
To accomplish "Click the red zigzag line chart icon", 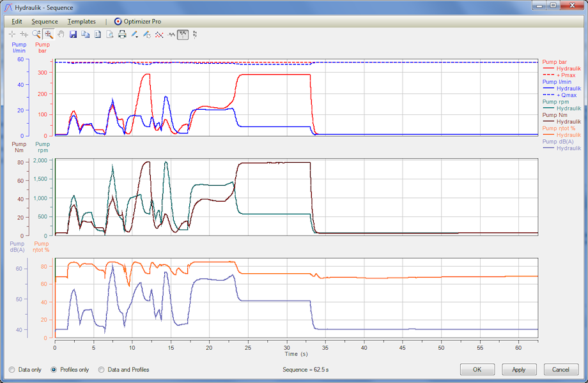I will [x=159, y=34].
